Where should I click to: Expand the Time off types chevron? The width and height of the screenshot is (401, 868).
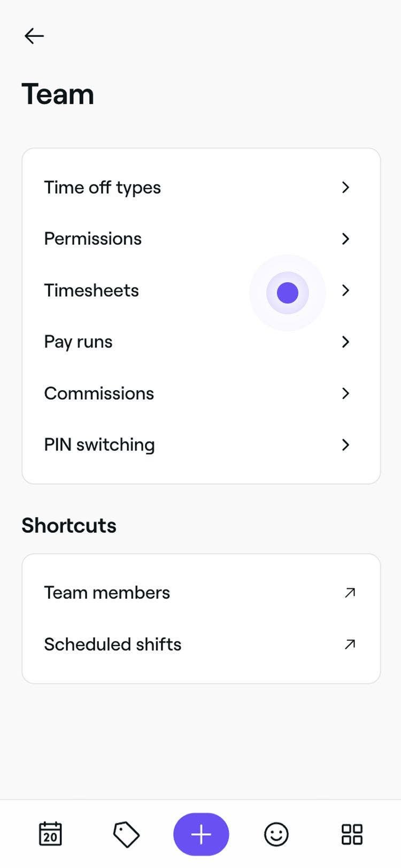click(345, 187)
